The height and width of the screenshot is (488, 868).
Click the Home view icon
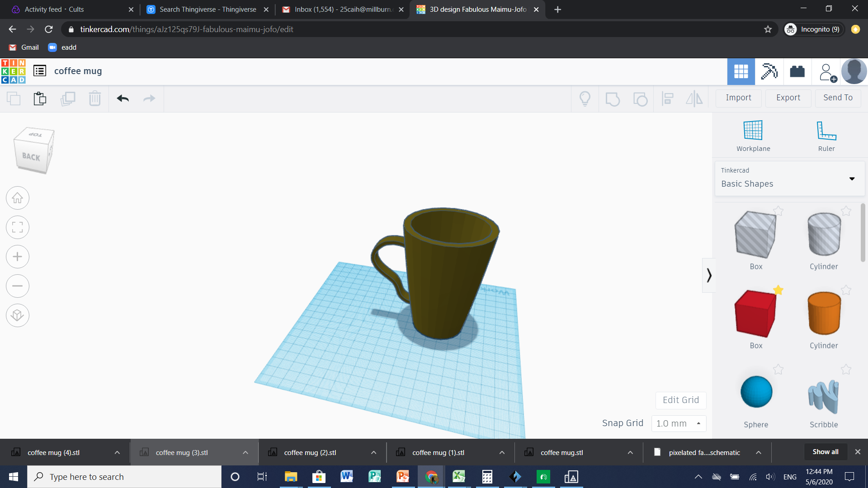[x=17, y=198]
